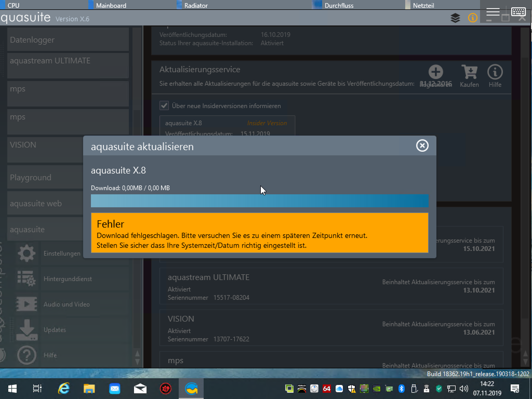
Task: Open Audio und Video icon
Action: (x=27, y=304)
